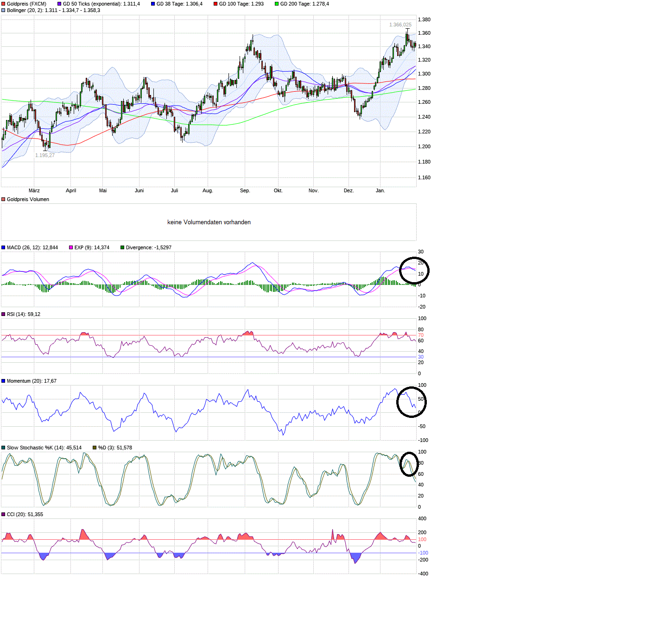672x644 pixels.
Task: Click the 1.300 price axis label
Action: pyautogui.click(x=424, y=74)
